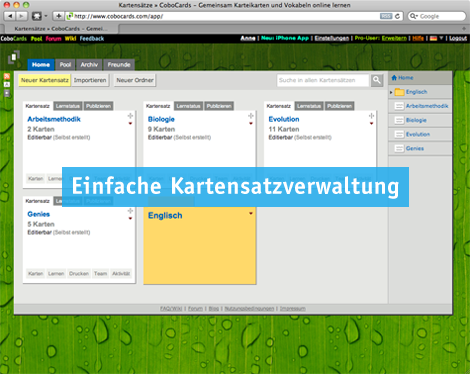This screenshot has width=470, height=374.
Task: Click Drucken button on Genies card
Action: point(79,274)
